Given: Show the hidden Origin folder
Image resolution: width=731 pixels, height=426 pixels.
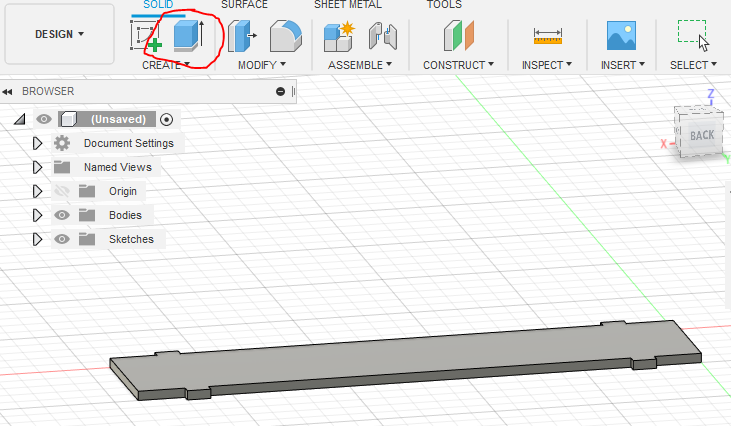Looking at the screenshot, I should pos(62,191).
